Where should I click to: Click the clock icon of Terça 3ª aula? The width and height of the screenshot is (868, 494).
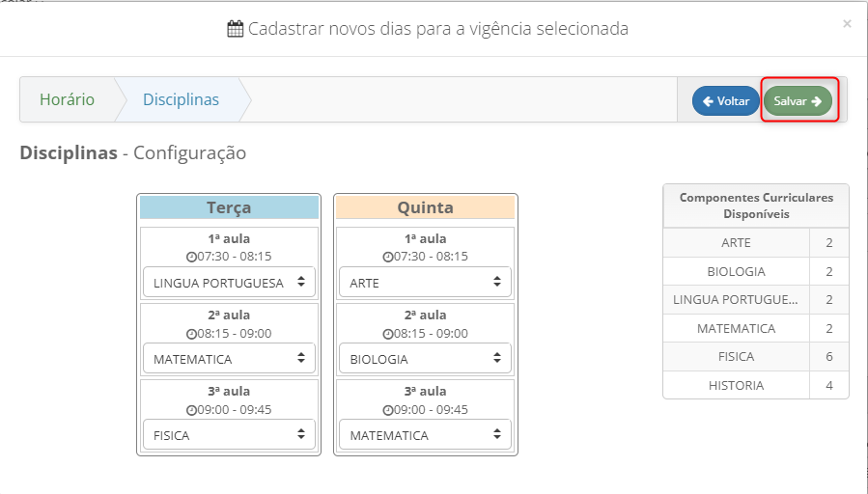point(190,410)
